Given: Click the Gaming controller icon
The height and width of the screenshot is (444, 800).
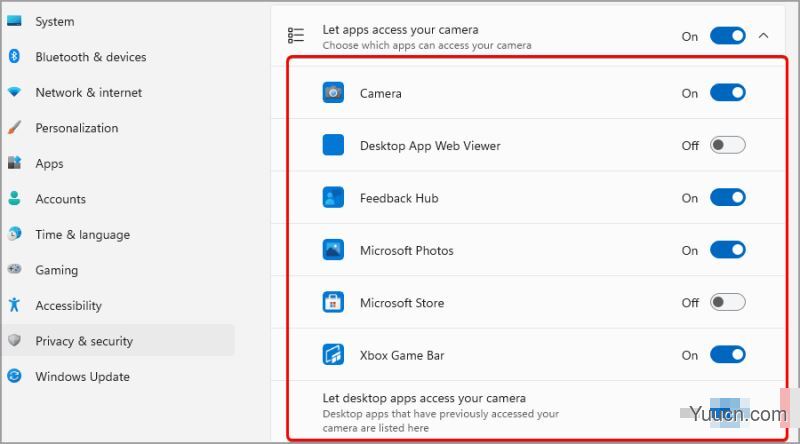Looking at the screenshot, I should 14,269.
